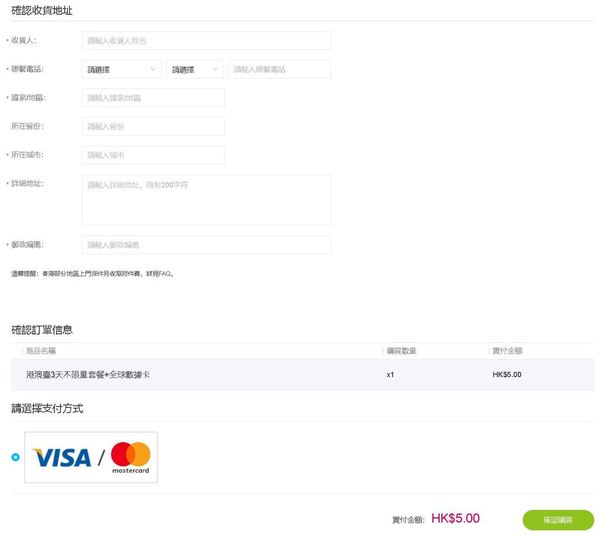Click the Mastercard logo
Screen dimensions: 600x534
pyautogui.click(x=130, y=457)
